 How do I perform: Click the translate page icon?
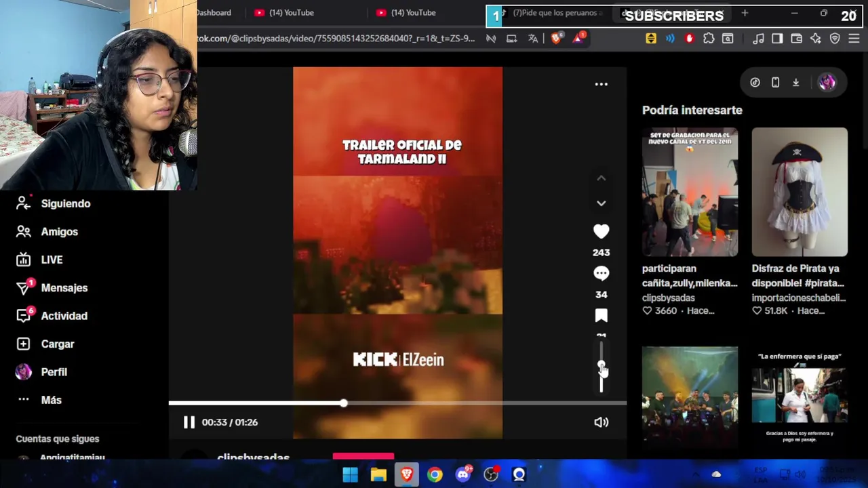point(533,39)
